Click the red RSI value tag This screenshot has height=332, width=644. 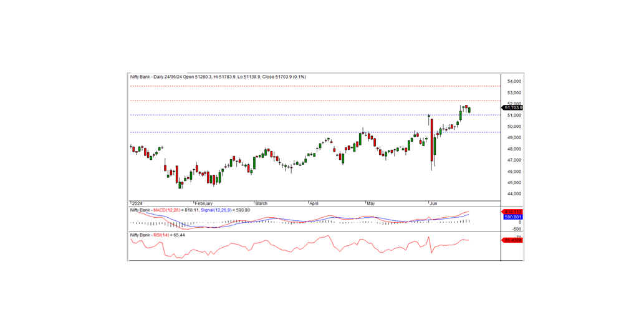[512, 240]
